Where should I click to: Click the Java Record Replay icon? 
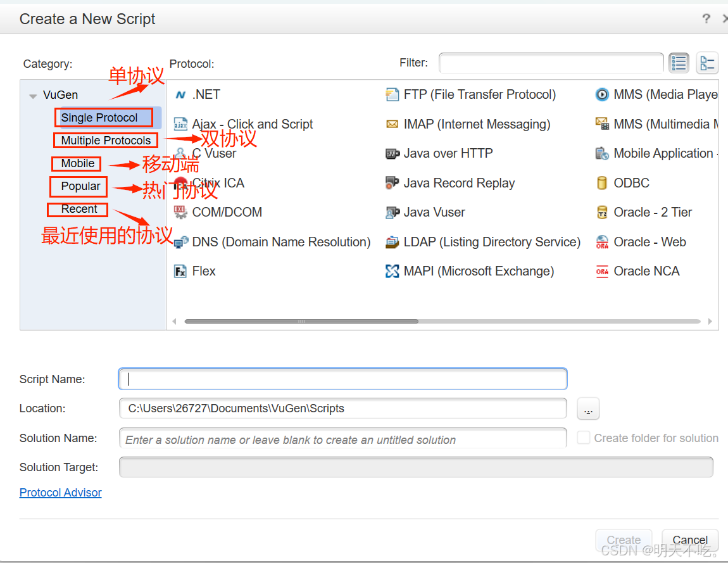click(392, 183)
